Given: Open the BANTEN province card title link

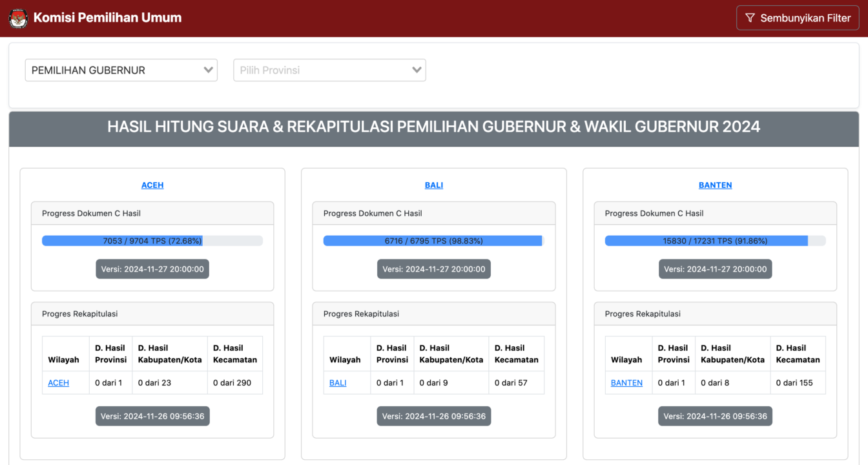Looking at the screenshot, I should coord(715,185).
